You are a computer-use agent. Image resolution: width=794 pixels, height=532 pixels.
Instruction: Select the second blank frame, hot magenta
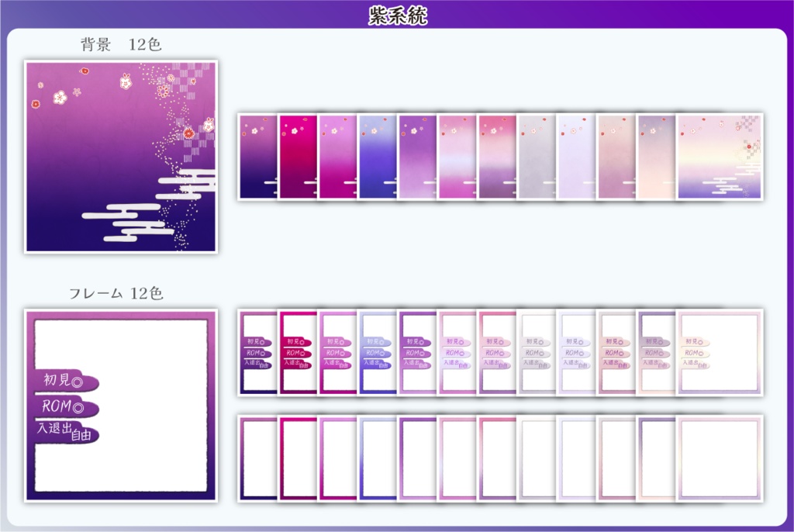[x=298, y=458]
